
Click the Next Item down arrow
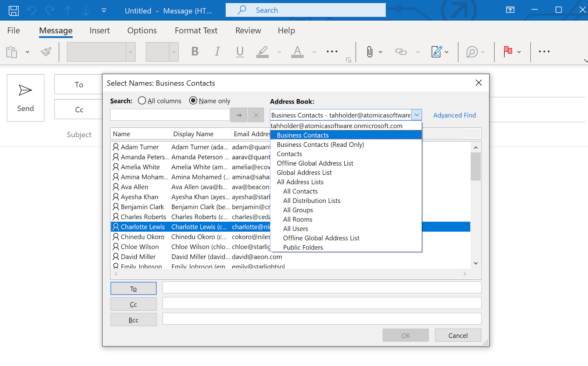point(86,11)
